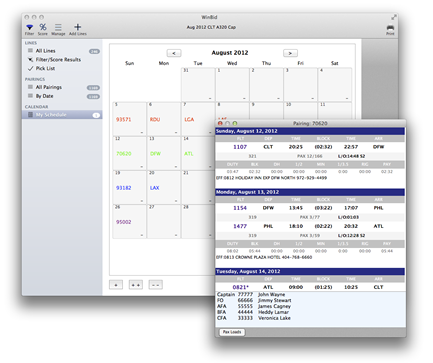Image resolution: width=433 pixels, height=363 pixels.
Task: Click the single plus button below calendar
Action: click(x=116, y=285)
